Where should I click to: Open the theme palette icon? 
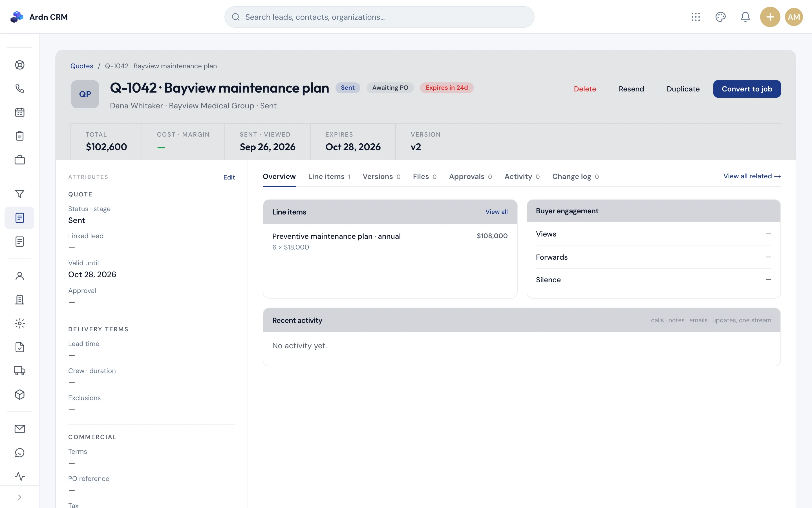tap(720, 17)
